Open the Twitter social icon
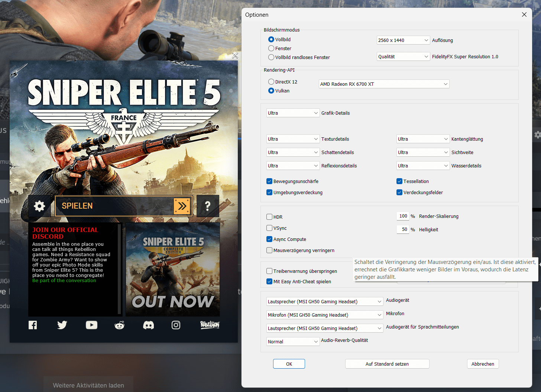The image size is (541, 392). click(62, 325)
